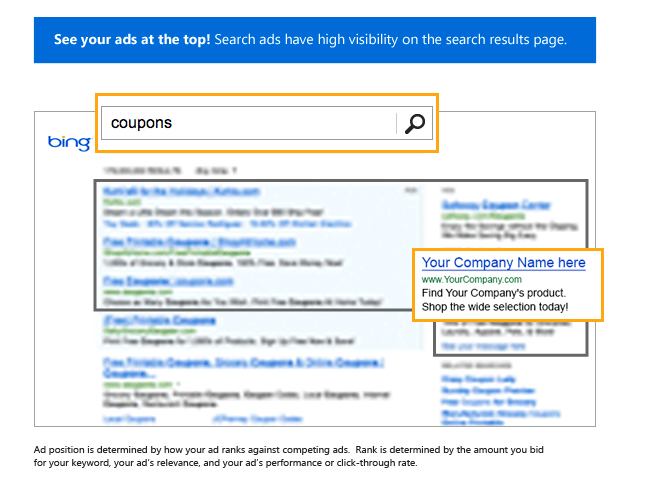The height and width of the screenshot is (485, 663).
Task: Open the organic Coupons.com multi-line result title
Action: [243, 367]
